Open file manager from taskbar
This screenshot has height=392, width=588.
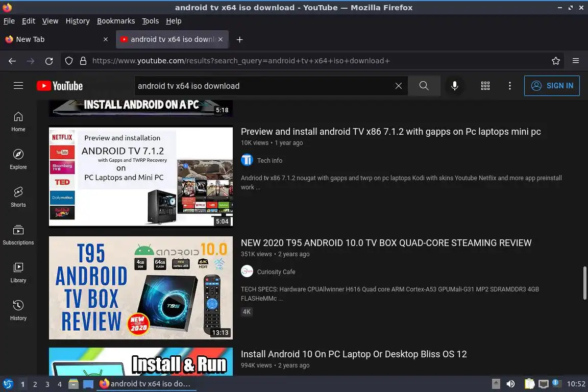(x=73, y=384)
